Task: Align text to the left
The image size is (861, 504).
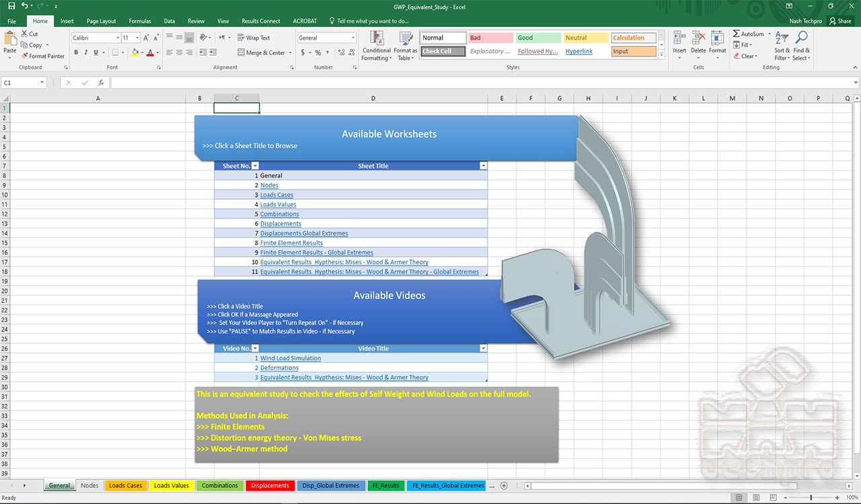Action: (x=170, y=52)
